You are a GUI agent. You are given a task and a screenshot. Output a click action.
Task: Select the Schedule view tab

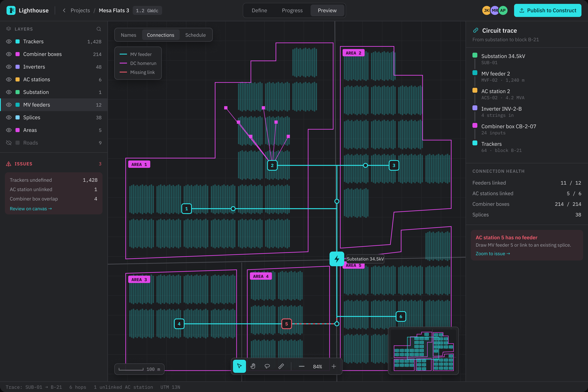pos(196,35)
